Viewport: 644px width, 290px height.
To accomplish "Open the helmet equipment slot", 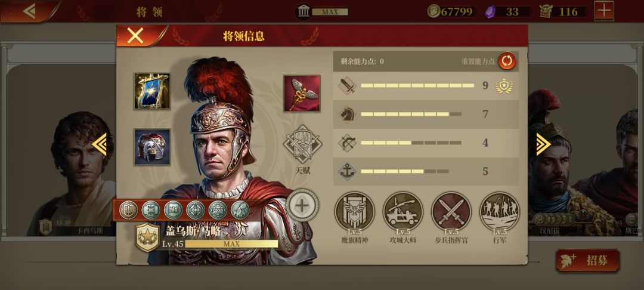I will [151, 147].
